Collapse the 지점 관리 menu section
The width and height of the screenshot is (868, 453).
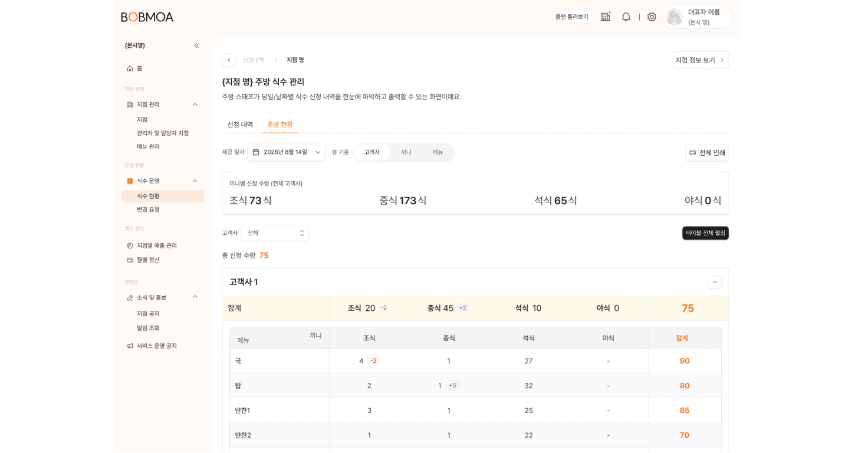[x=195, y=104]
